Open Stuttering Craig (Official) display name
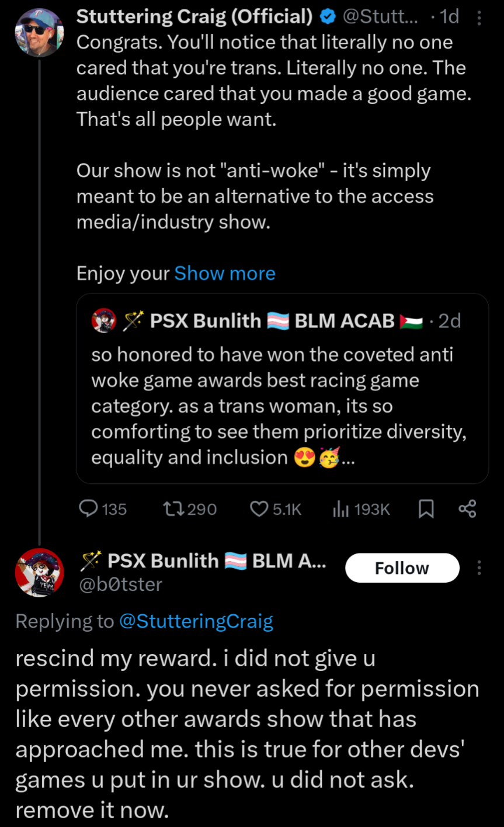This screenshot has height=827, width=504. 195,17
